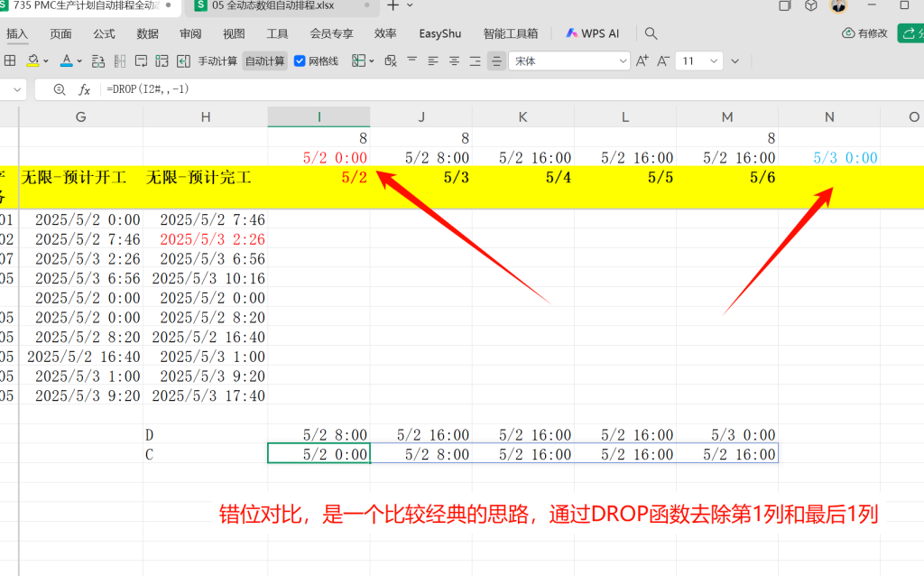Select cell with label D
The image size is (924, 576).
205,434
